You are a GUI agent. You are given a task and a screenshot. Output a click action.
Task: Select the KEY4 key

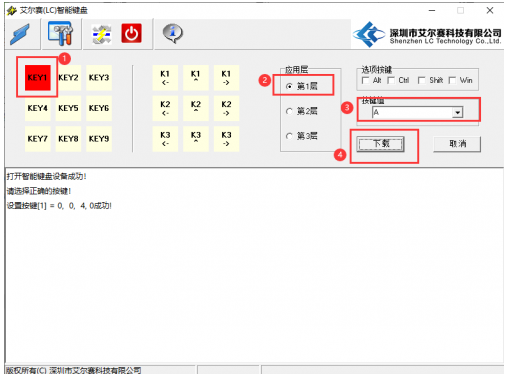click(x=38, y=108)
